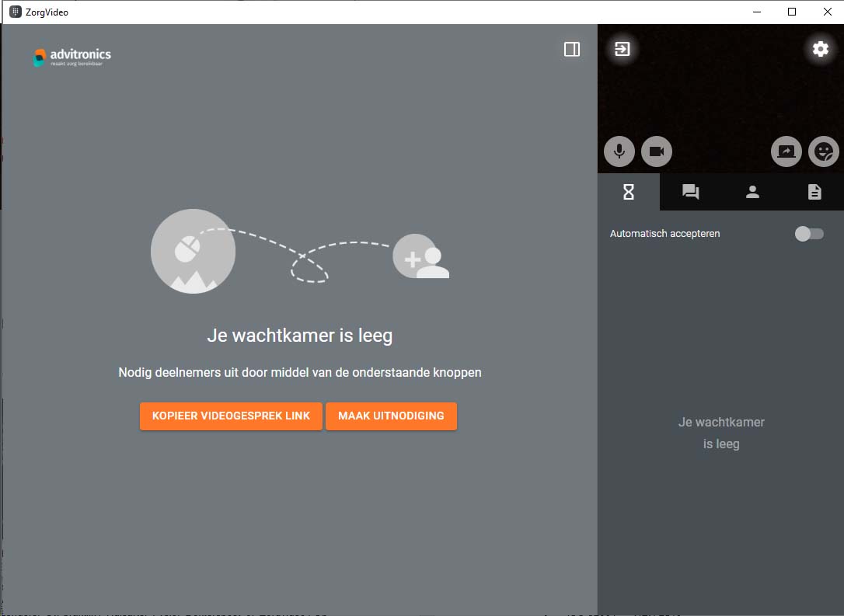Switch to the waiting room hourglass tab
The height and width of the screenshot is (616, 844).
pyautogui.click(x=629, y=192)
